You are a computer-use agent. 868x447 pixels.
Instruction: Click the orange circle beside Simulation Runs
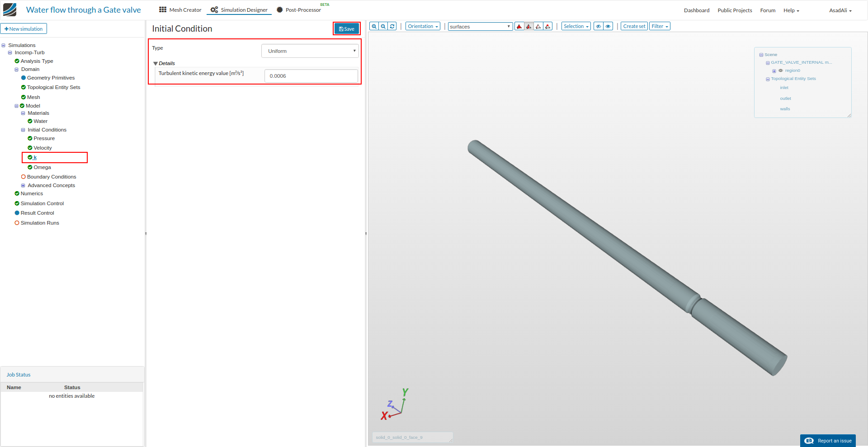coord(17,223)
